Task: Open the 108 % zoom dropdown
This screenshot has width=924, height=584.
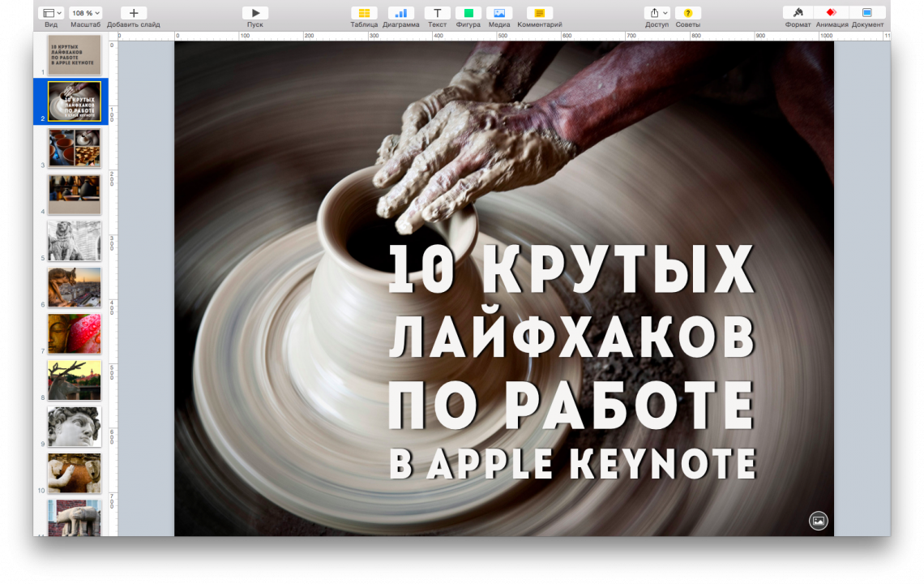Action: [85, 13]
